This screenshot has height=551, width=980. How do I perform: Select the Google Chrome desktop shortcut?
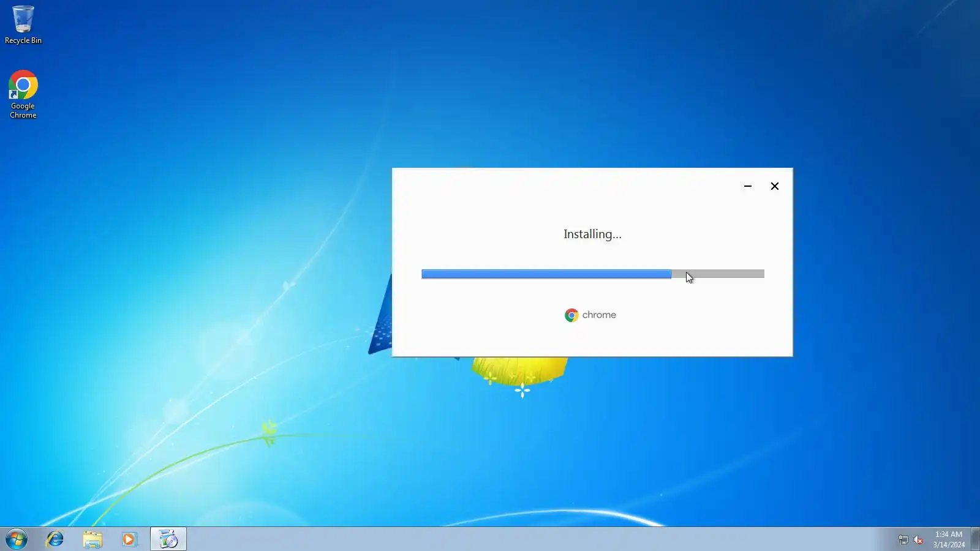click(23, 94)
